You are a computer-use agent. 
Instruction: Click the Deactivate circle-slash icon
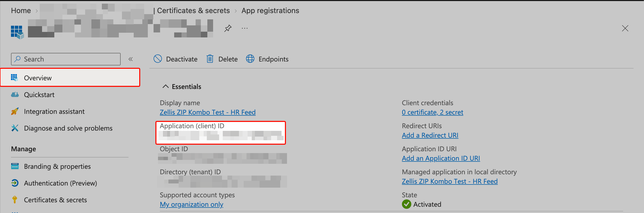[158, 59]
